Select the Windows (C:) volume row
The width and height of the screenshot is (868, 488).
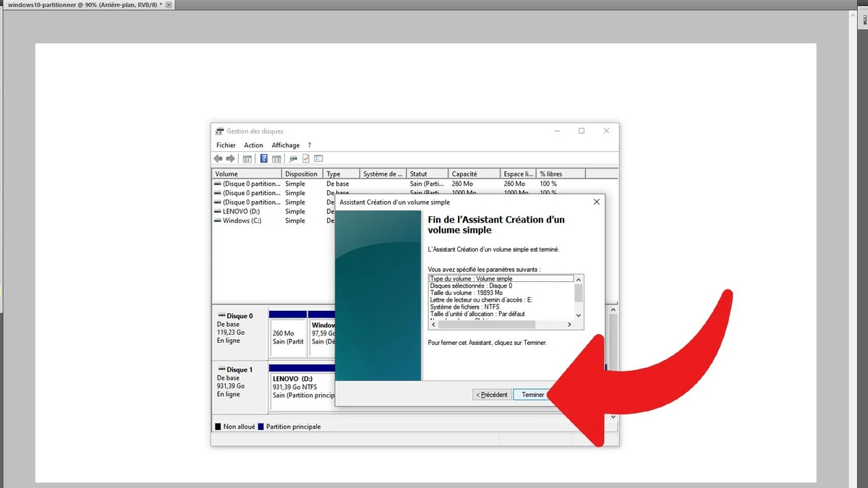point(246,221)
